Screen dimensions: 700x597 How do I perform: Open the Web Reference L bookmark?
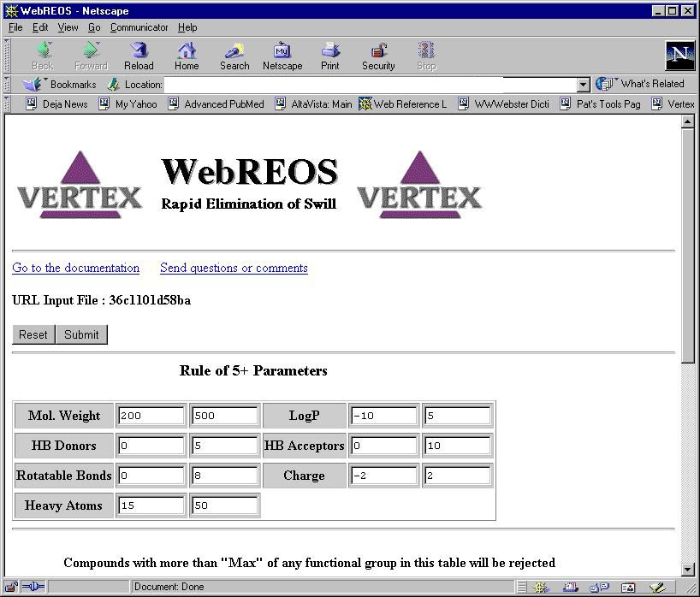(x=402, y=104)
